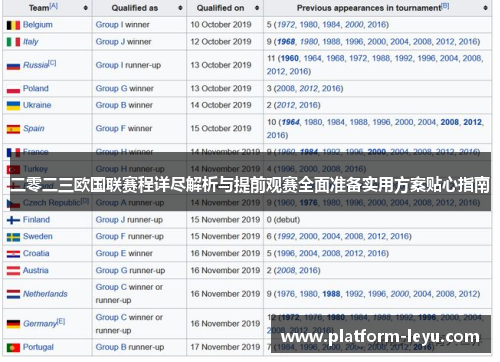Open footnote E next to Germany

pos(61,321)
